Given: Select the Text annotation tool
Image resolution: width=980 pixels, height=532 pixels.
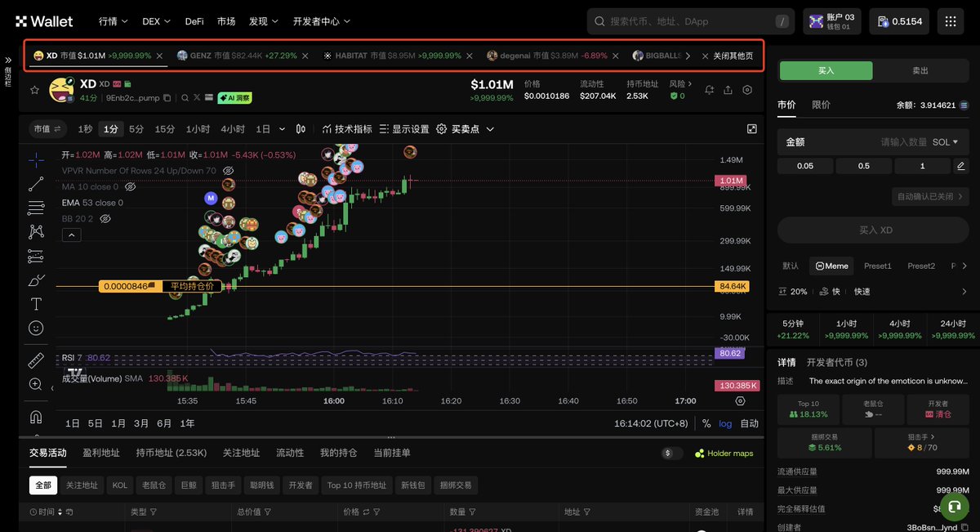Looking at the screenshot, I should (36, 304).
